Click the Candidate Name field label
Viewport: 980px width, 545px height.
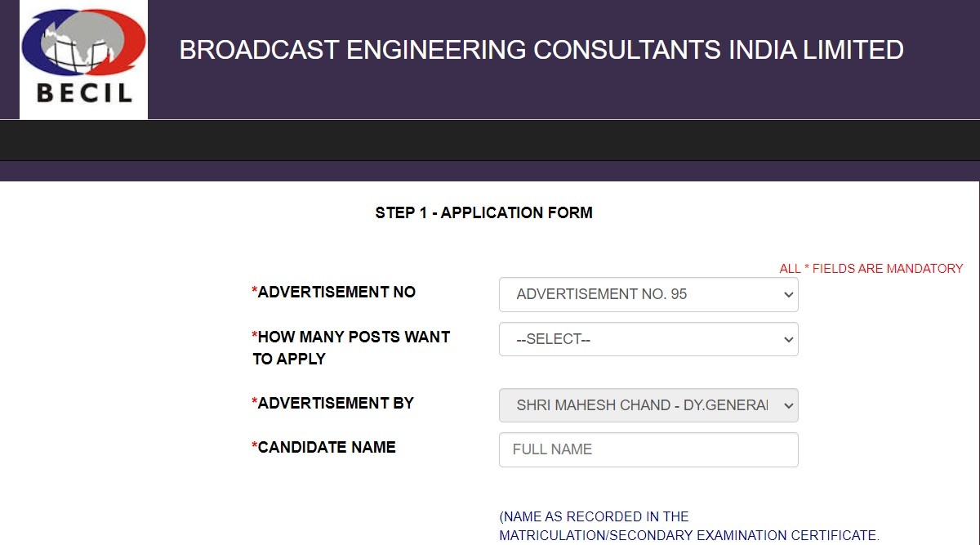(x=327, y=448)
